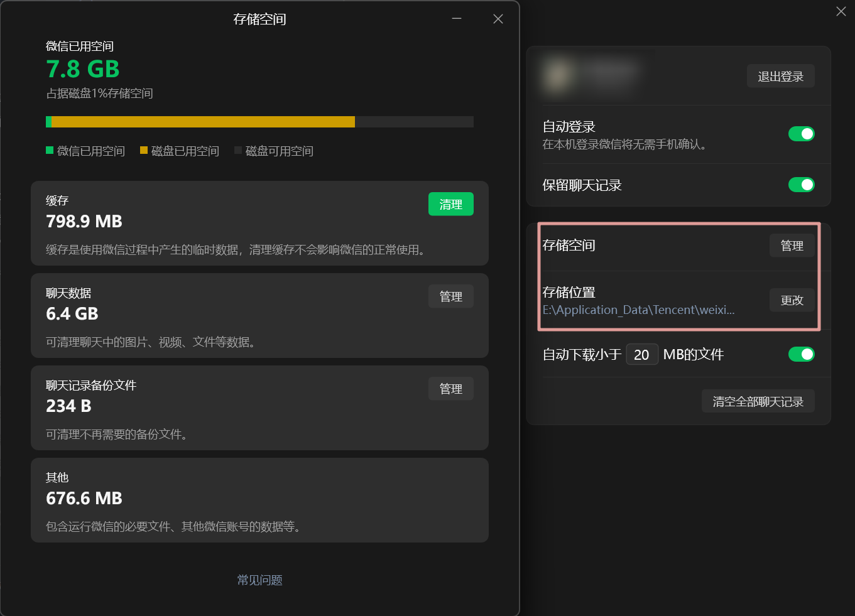Click the 798.9 MB cache size
Image resolution: width=855 pixels, height=616 pixels.
(x=84, y=222)
